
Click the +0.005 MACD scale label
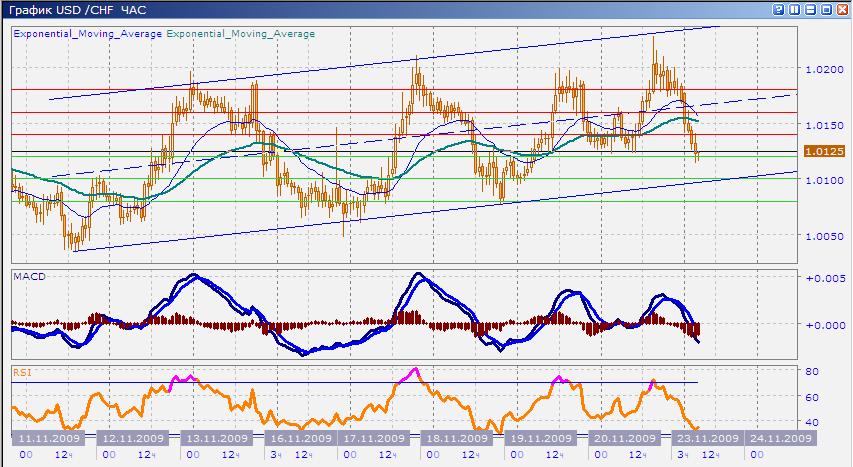click(827, 277)
